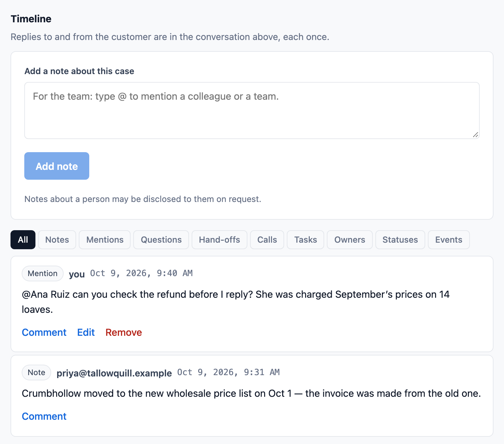
Task: Click the timestamp Oct 9, 2026, 9:40 AM
Action: click(x=141, y=273)
